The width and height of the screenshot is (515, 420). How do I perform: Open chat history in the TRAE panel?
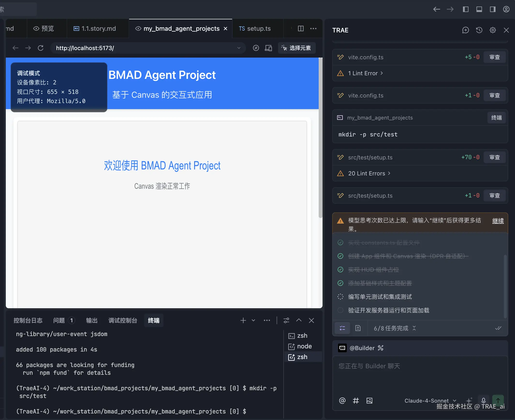click(x=479, y=30)
